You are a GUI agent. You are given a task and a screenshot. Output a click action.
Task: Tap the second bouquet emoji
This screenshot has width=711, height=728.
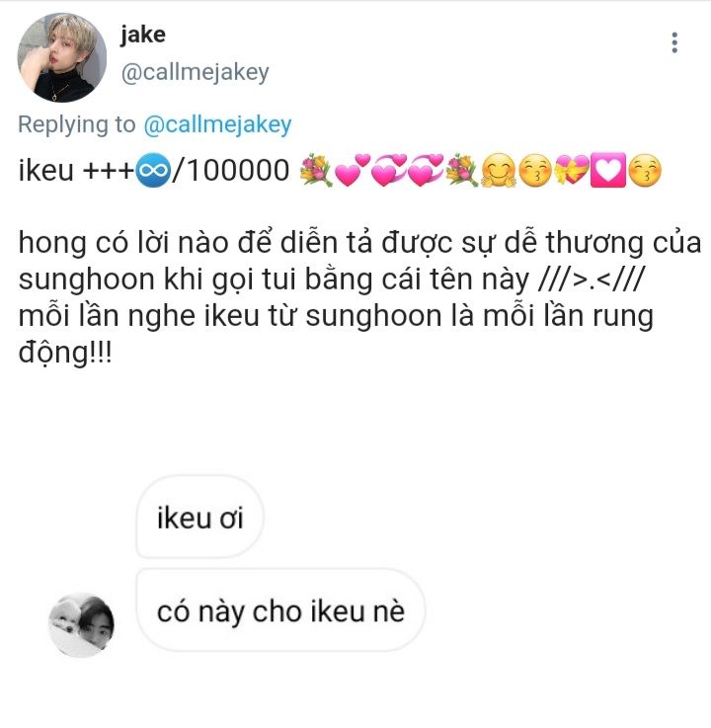point(461,170)
